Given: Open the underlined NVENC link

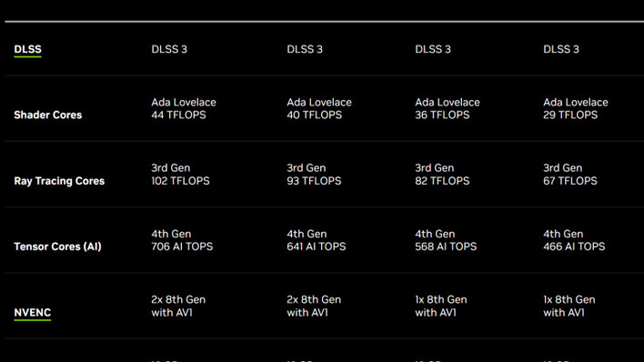Looking at the screenshot, I should (x=33, y=313).
